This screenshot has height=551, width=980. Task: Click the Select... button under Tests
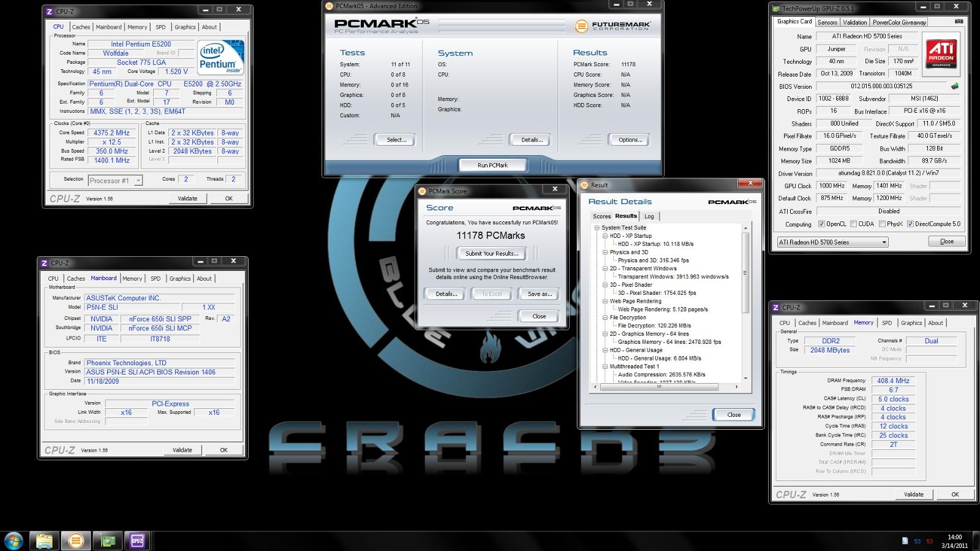(396, 140)
